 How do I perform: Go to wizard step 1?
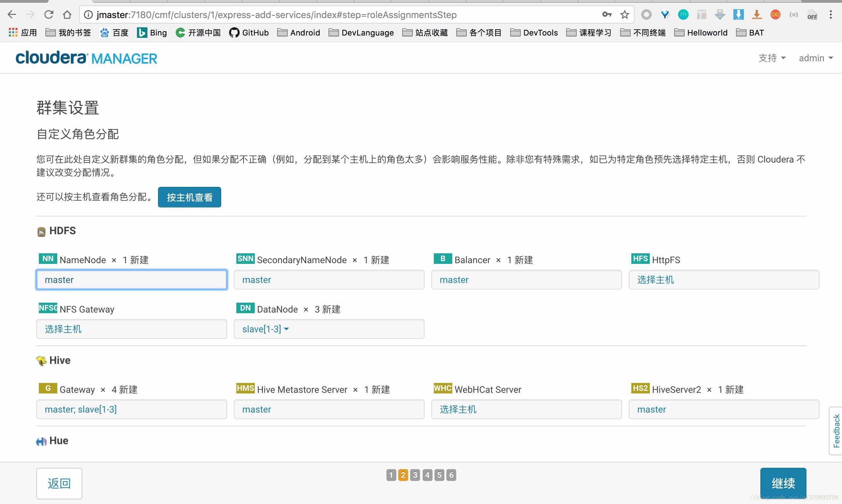point(391,475)
